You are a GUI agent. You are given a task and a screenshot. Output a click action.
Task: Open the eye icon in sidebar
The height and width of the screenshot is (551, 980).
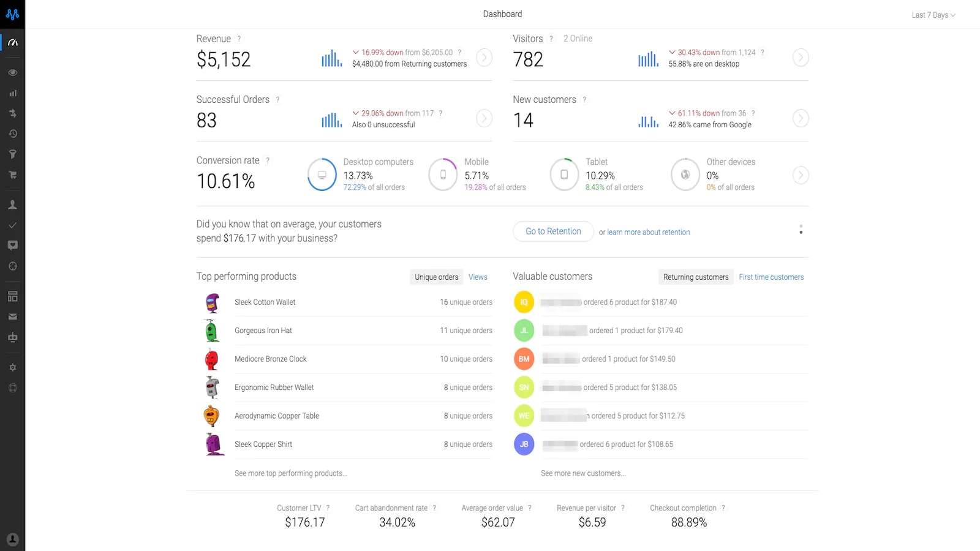click(x=12, y=72)
